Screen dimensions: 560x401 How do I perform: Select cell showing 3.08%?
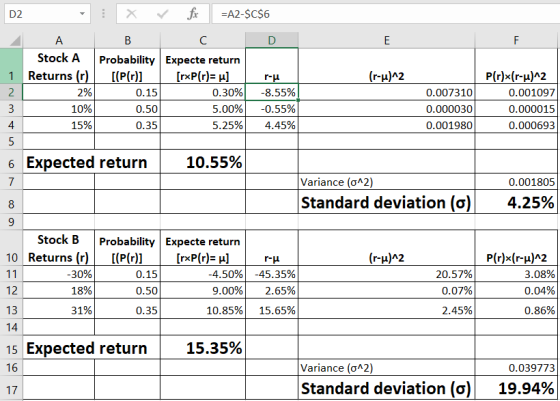point(516,274)
